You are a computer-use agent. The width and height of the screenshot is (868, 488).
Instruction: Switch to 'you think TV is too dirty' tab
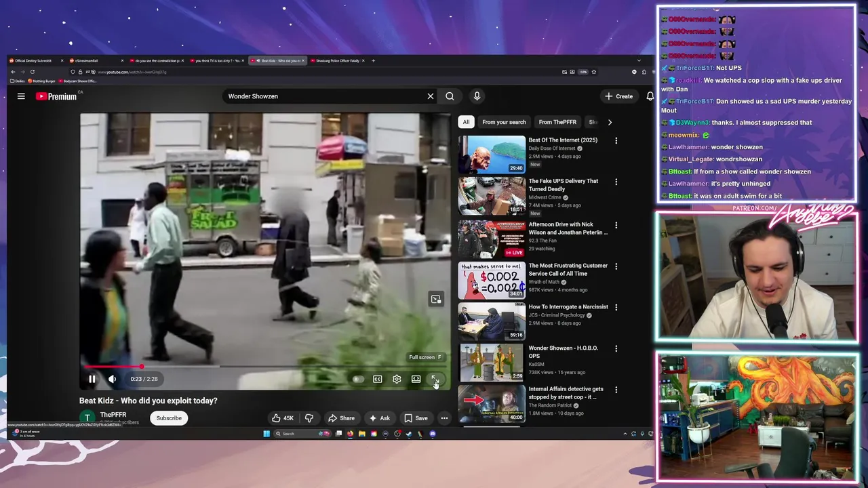(x=218, y=60)
